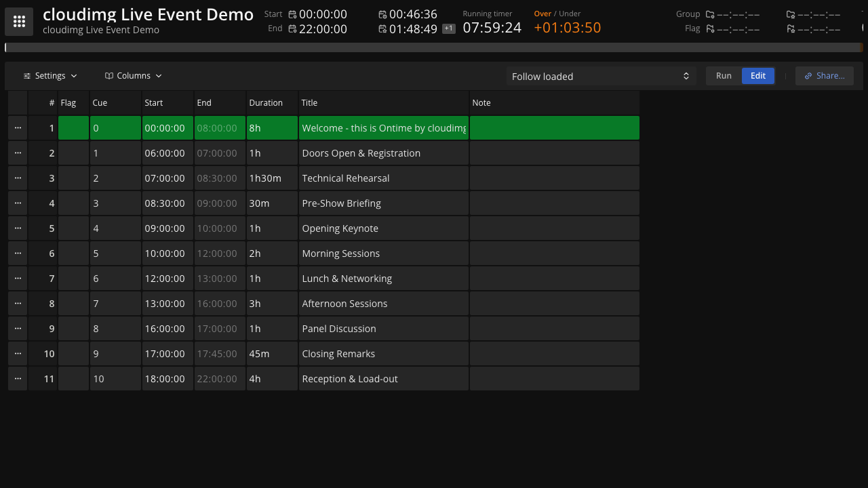Open the app grid navigation menu

[x=19, y=22]
